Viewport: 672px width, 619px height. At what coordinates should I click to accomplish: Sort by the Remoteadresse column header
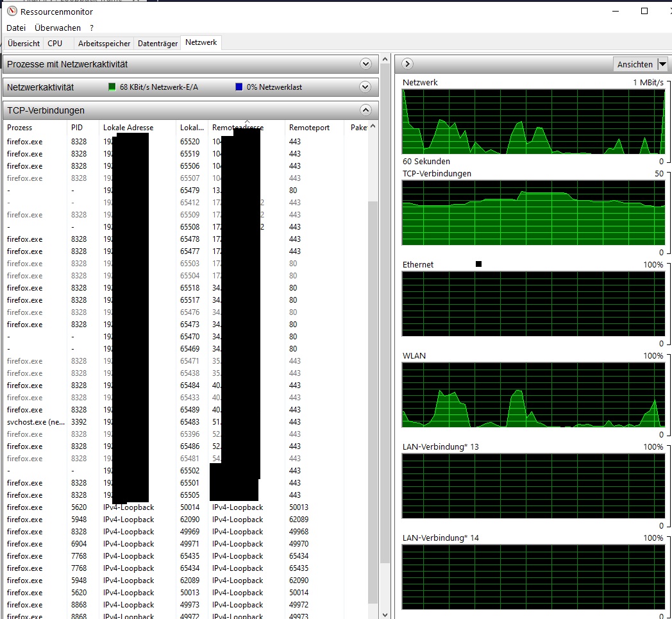coord(238,127)
